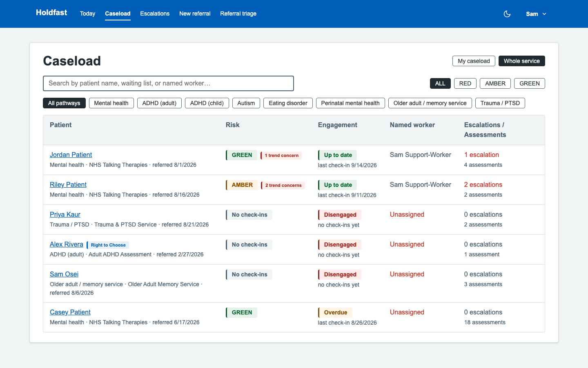This screenshot has height=368, width=588.
Task: Filter by AMBER risk
Action: (495, 83)
